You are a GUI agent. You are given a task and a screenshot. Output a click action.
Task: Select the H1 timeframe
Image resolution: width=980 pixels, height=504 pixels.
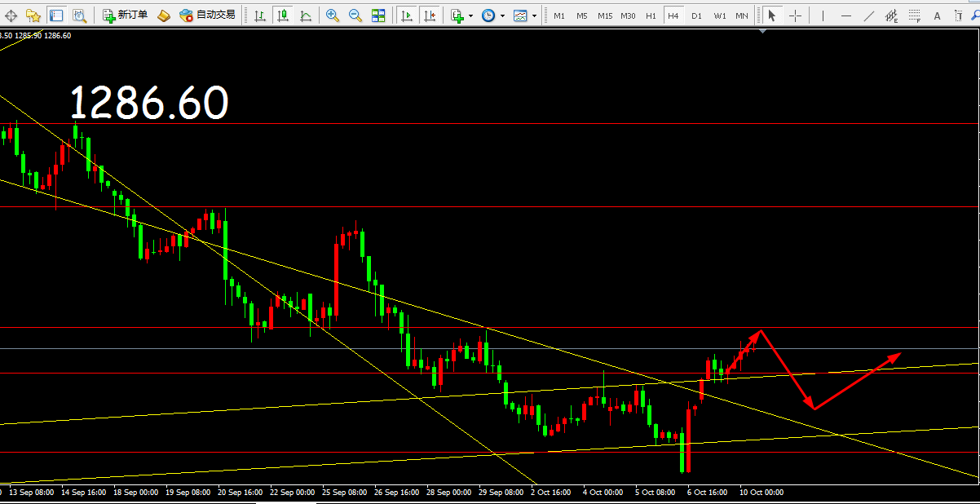pyautogui.click(x=651, y=15)
